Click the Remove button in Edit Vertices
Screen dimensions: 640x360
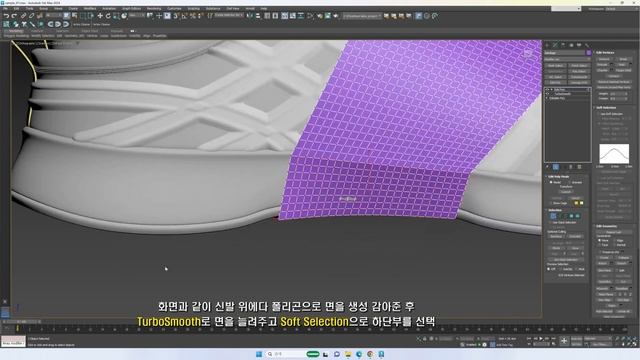point(604,59)
